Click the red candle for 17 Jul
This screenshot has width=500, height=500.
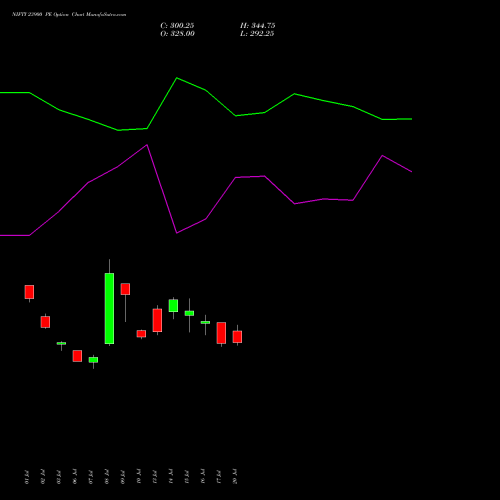[221, 333]
